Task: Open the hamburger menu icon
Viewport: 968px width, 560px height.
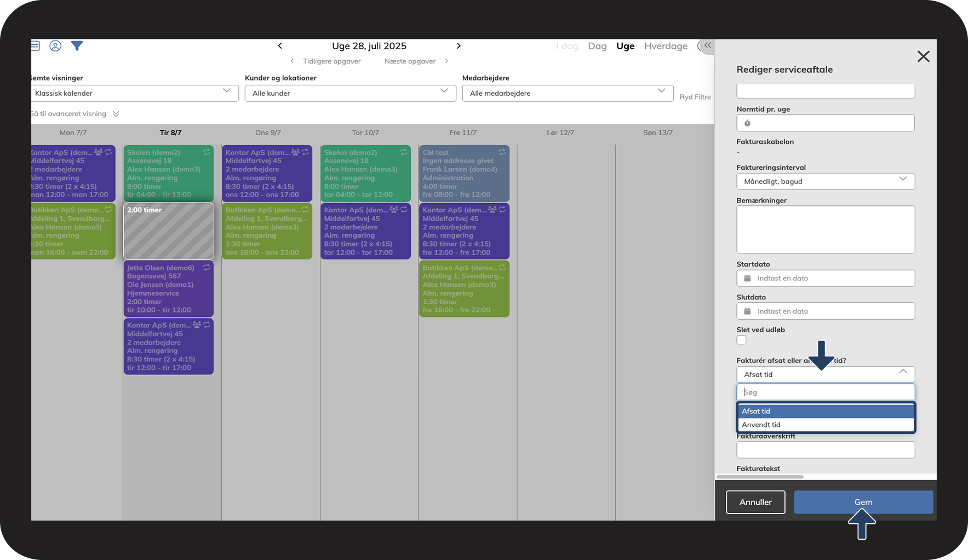Action: [36, 46]
